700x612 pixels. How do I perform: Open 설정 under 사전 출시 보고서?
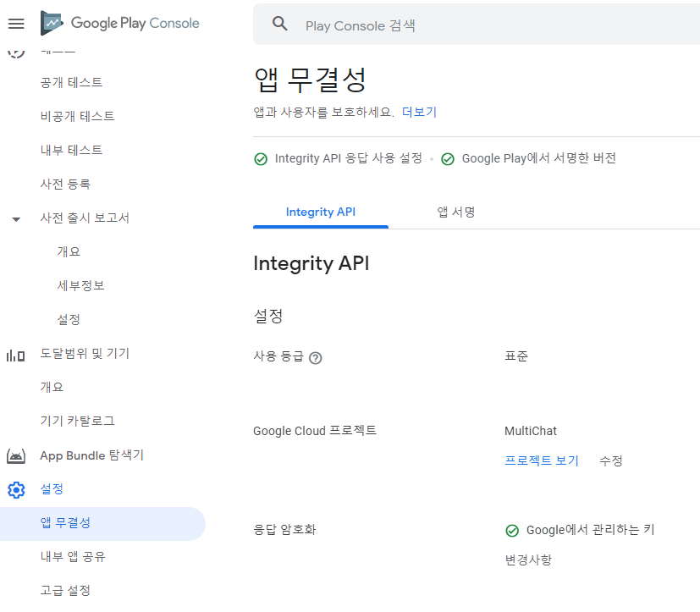pyautogui.click(x=69, y=320)
